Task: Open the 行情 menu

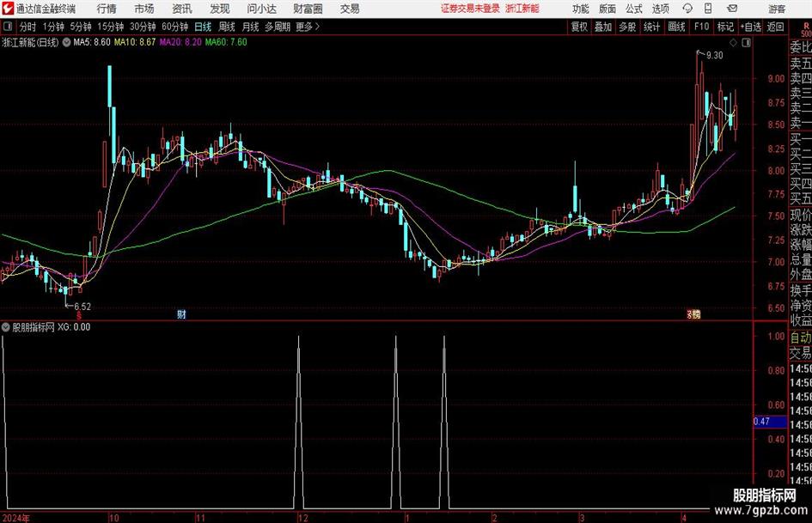Action: tap(107, 9)
